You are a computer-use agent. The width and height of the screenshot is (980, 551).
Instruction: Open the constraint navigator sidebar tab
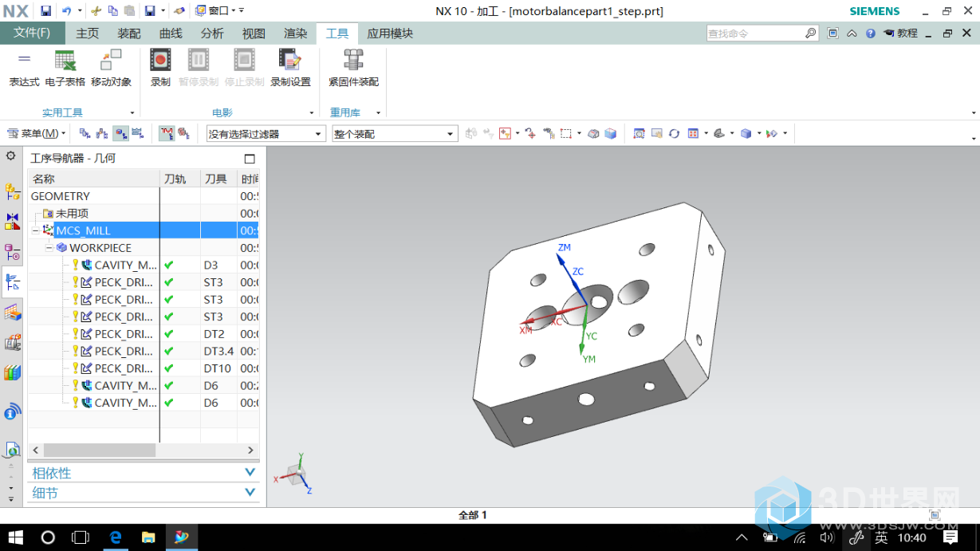coord(12,221)
